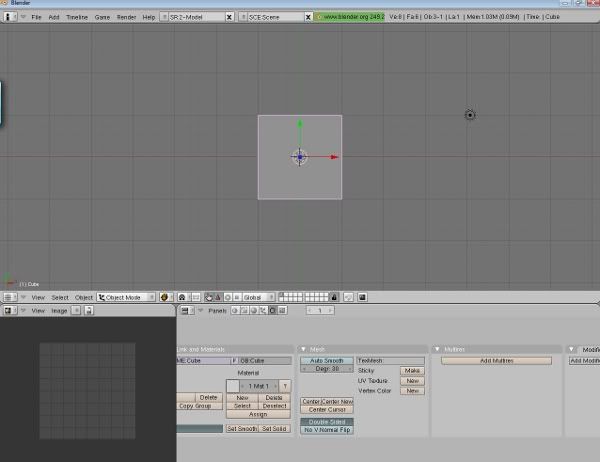The height and width of the screenshot is (462, 600).
Task: Click New next to UV Texture
Action: (412, 381)
